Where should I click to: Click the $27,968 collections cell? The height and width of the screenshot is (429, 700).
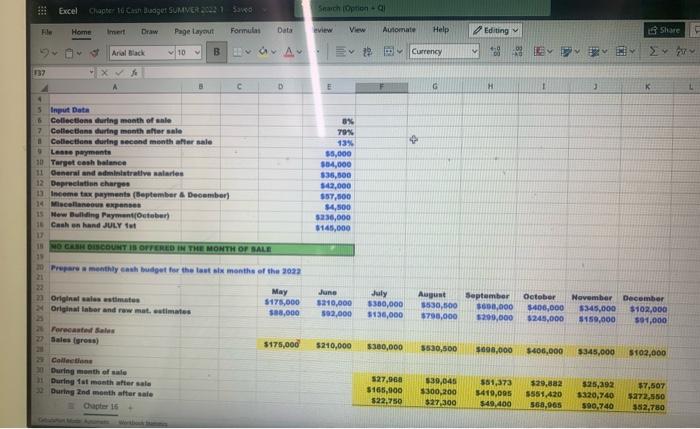387,379
